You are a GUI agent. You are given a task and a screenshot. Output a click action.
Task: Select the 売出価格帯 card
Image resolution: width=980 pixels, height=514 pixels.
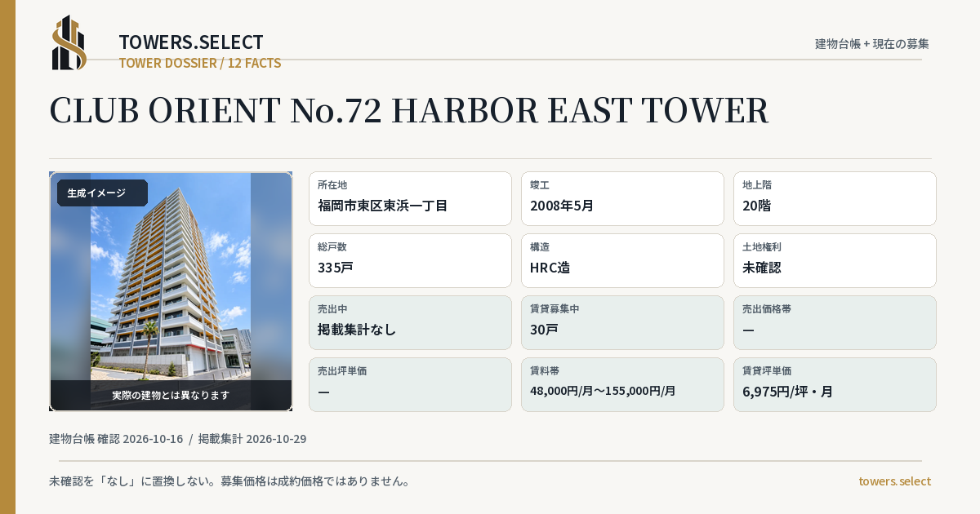(835, 322)
